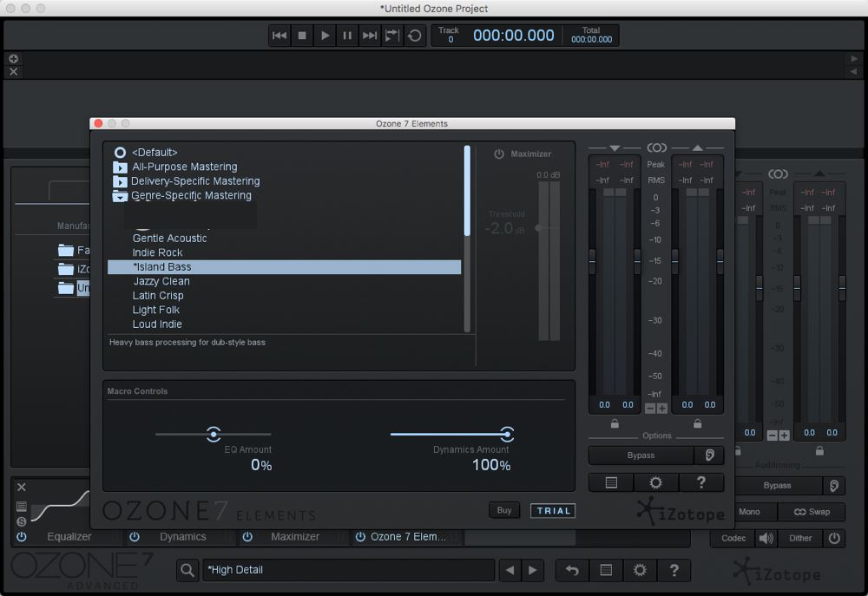Toggle the Equalizer module power switch
The height and width of the screenshot is (596, 868).
point(22,537)
